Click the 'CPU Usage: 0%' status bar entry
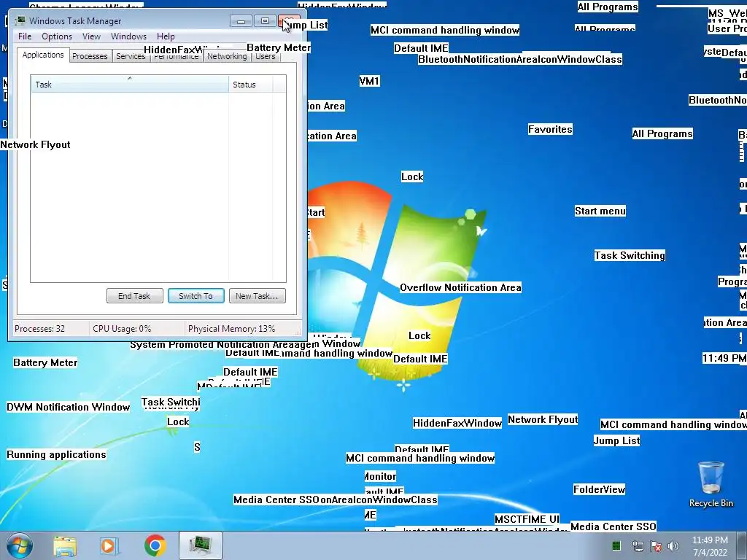 (122, 329)
